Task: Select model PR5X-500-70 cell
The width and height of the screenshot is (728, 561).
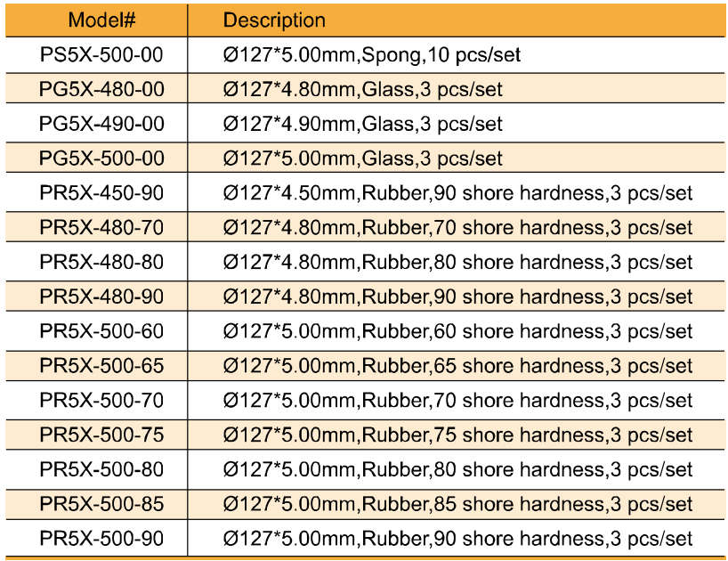Action: pyautogui.click(x=101, y=401)
